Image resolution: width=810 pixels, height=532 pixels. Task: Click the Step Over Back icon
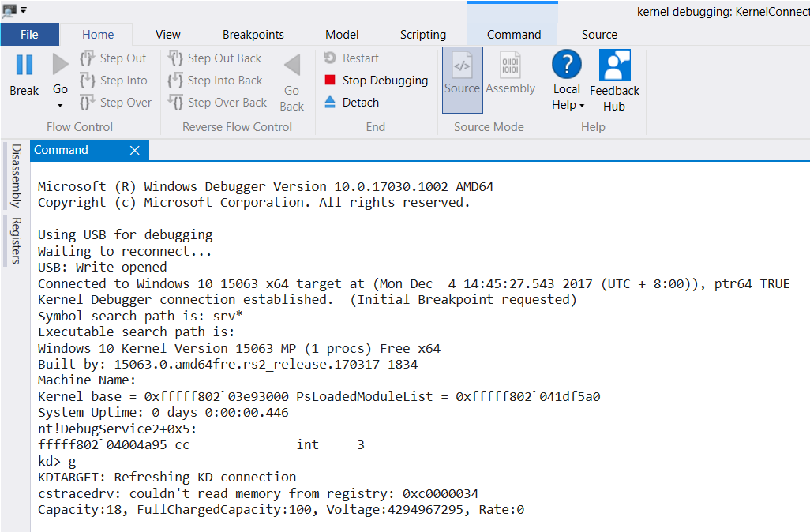(175, 103)
